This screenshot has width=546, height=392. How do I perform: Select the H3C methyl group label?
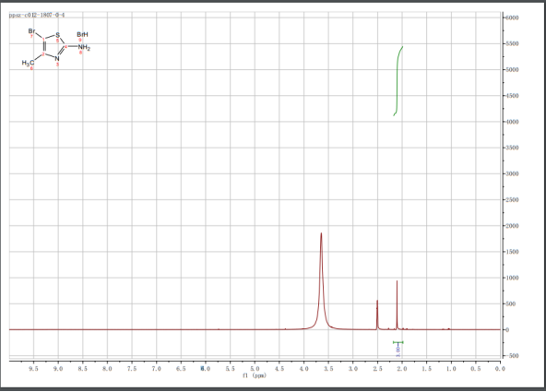pos(28,63)
